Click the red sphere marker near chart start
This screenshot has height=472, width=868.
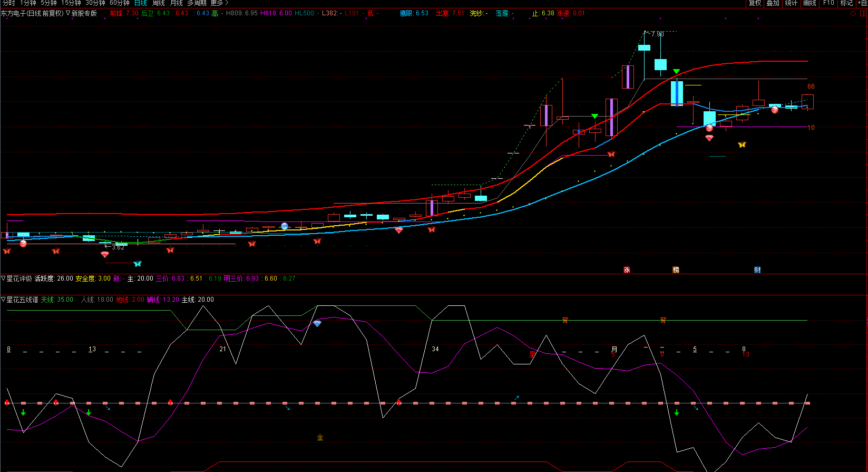pos(23,244)
